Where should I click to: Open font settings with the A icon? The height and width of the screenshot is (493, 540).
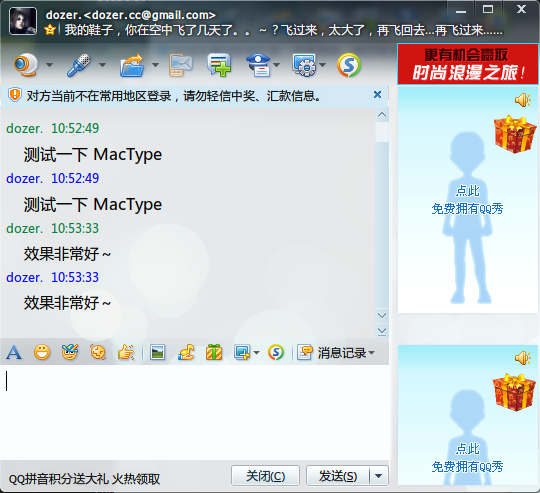14,353
